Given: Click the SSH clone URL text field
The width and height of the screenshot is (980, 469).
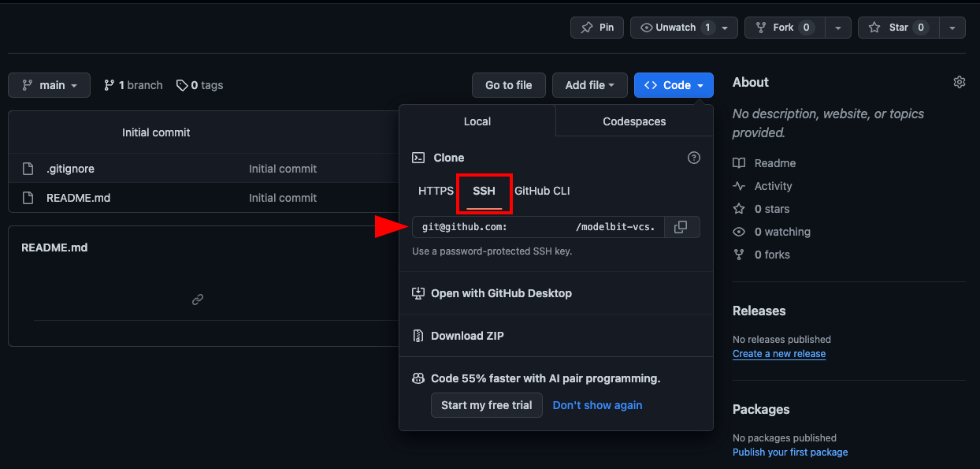Looking at the screenshot, I should 539,227.
